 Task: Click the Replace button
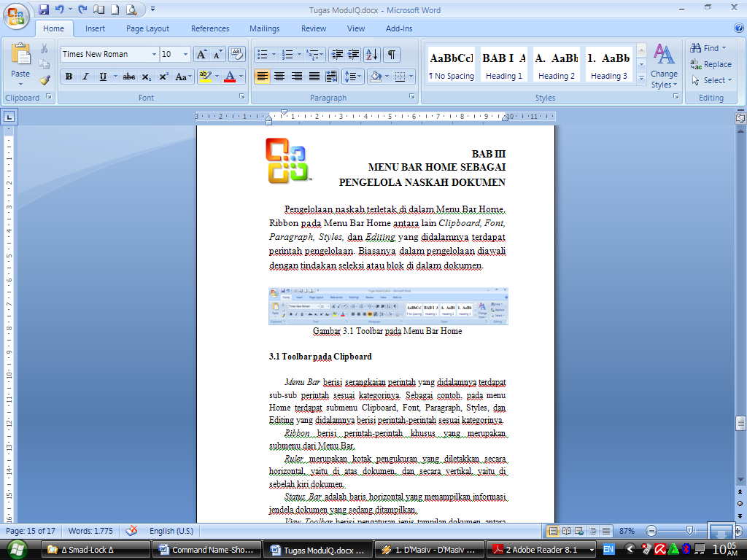point(711,64)
